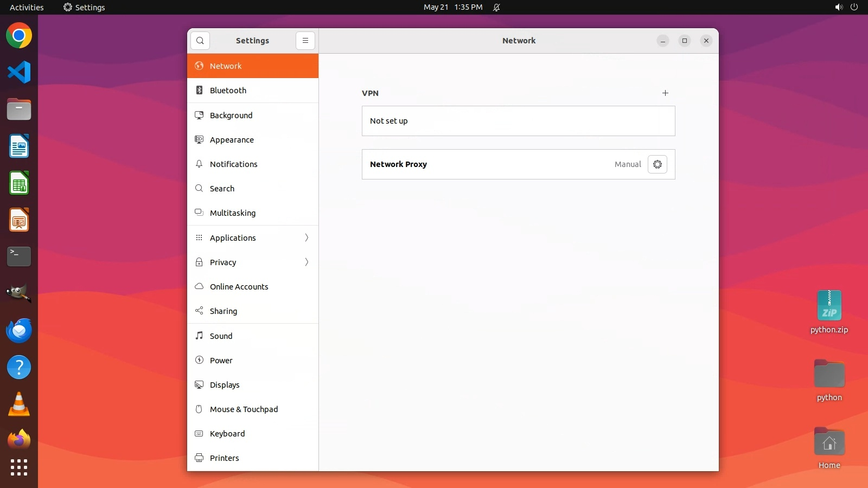Image resolution: width=868 pixels, height=488 pixels.
Task: Open the Displays settings panel
Action: tap(225, 385)
